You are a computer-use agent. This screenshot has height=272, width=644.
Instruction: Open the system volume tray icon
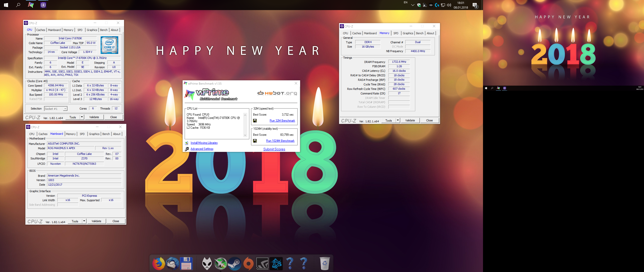tap(449, 5)
